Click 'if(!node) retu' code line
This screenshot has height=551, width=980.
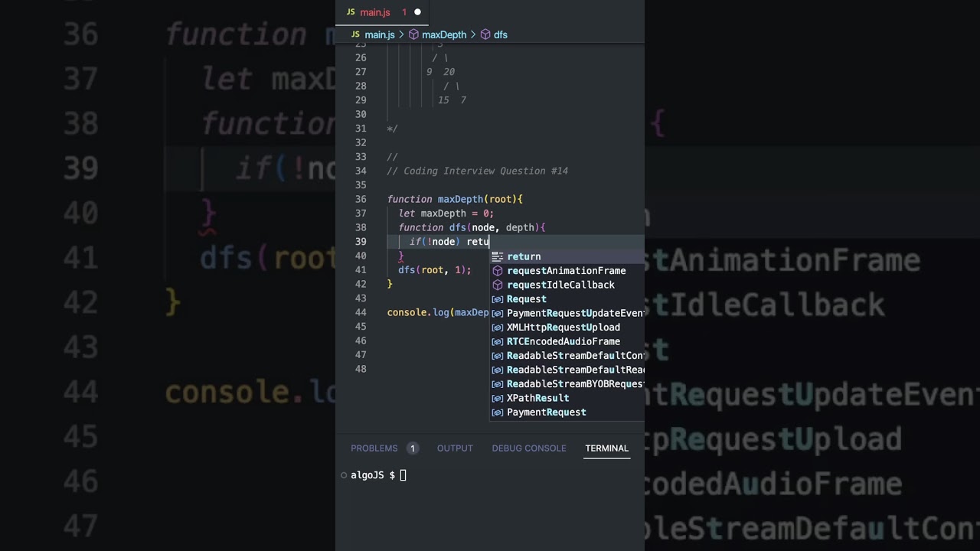449,242
